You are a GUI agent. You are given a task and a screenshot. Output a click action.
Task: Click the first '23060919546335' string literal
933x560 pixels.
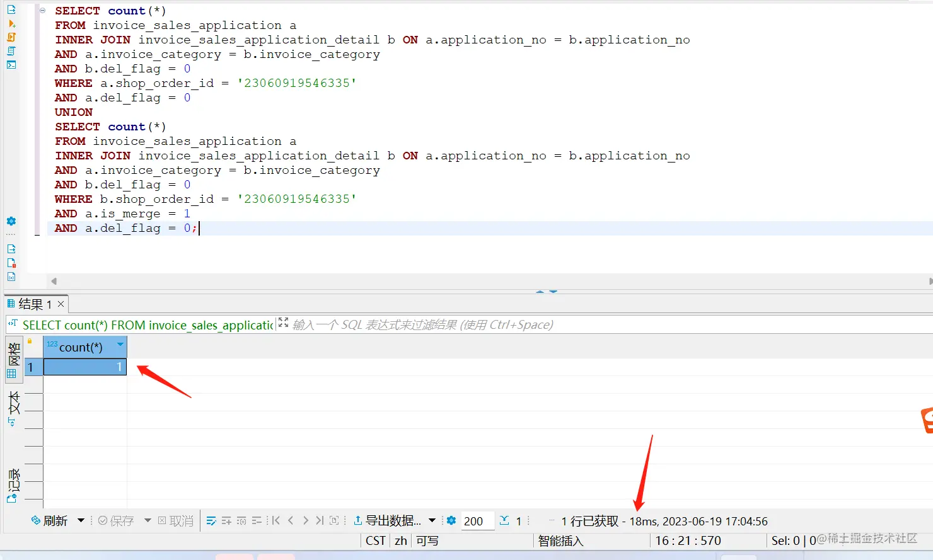(297, 83)
